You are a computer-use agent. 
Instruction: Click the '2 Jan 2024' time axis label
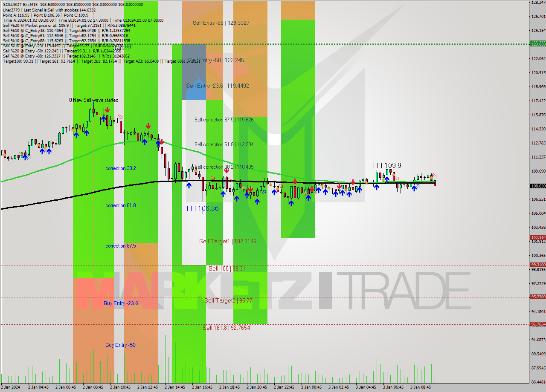(11, 388)
